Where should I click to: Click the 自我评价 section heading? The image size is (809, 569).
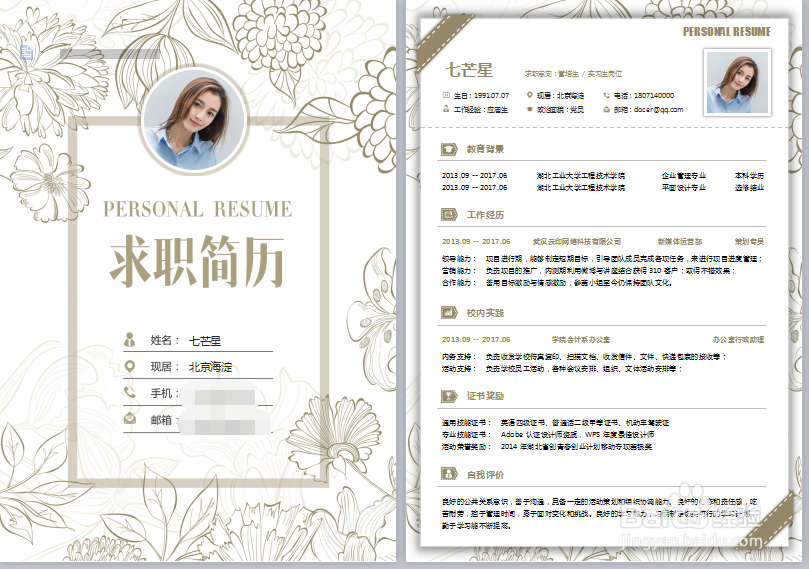(x=485, y=475)
